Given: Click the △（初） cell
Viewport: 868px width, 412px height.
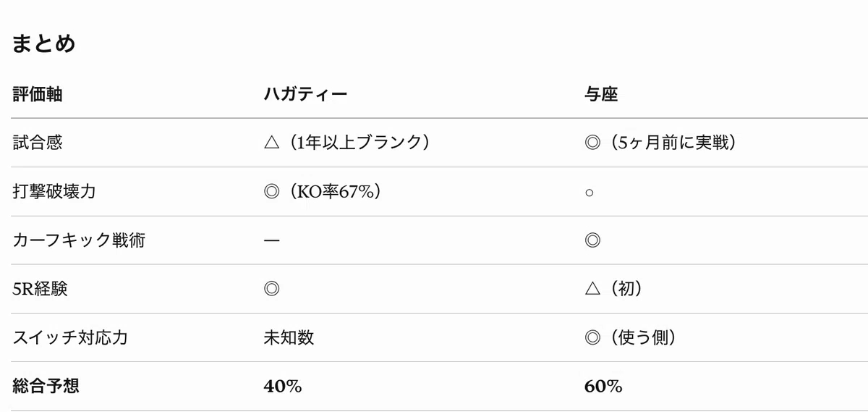Looking at the screenshot, I should point(614,289).
